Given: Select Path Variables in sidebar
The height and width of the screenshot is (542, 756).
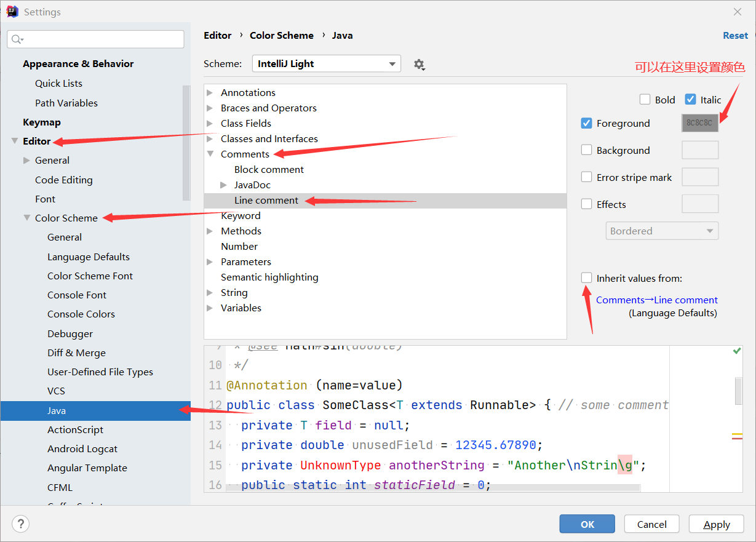Looking at the screenshot, I should point(66,103).
